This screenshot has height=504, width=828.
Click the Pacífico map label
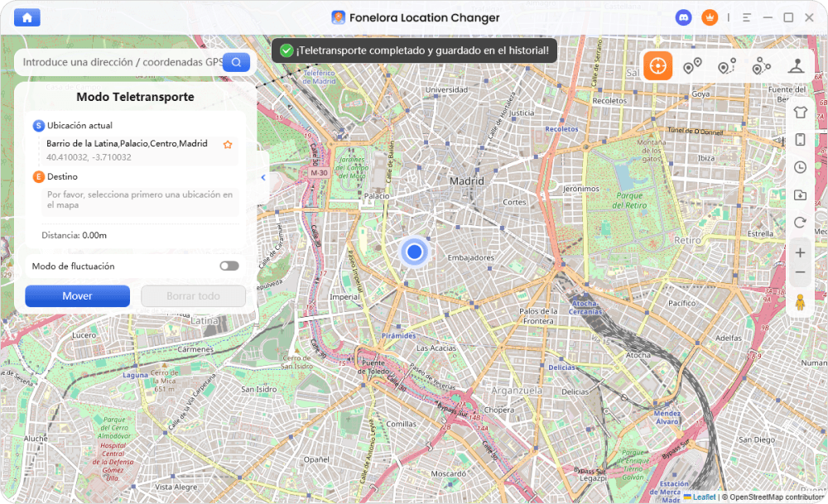tap(681, 304)
